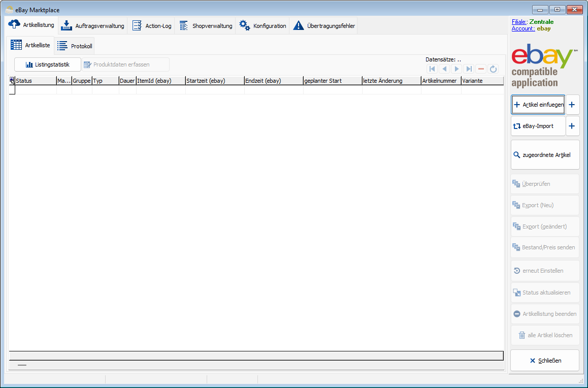Screen dimensions: 588x388
Task: Minimize the eBay Marktplace window
Action: [540, 10]
